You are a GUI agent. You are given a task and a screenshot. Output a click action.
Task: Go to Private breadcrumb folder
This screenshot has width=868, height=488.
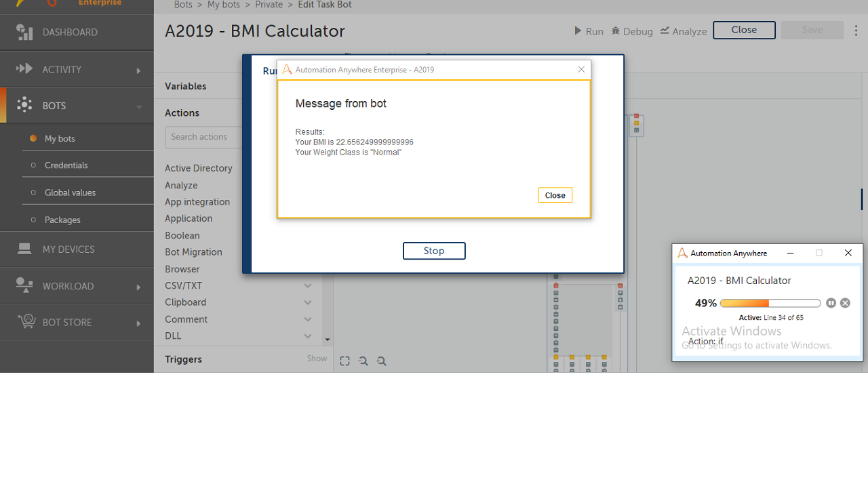[x=269, y=5]
